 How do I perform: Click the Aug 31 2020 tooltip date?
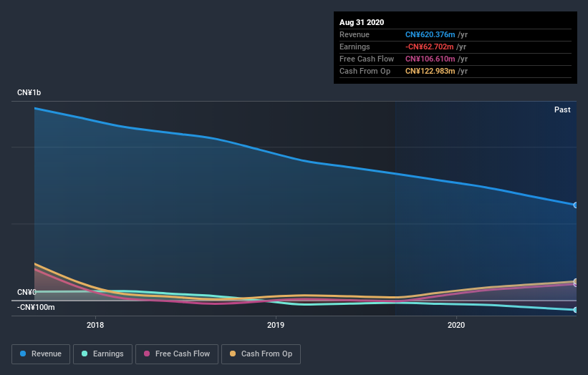tap(362, 22)
